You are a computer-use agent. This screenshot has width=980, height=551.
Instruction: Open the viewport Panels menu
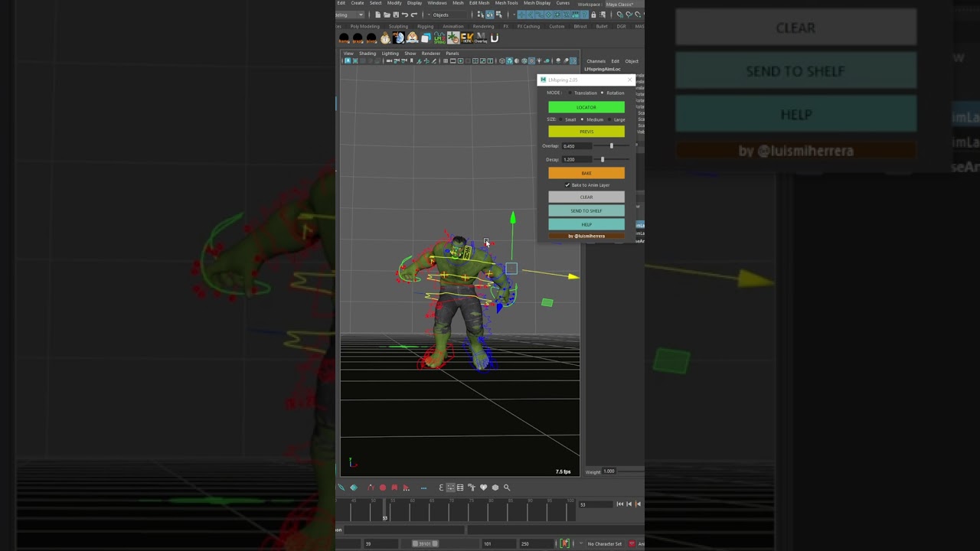[452, 54]
